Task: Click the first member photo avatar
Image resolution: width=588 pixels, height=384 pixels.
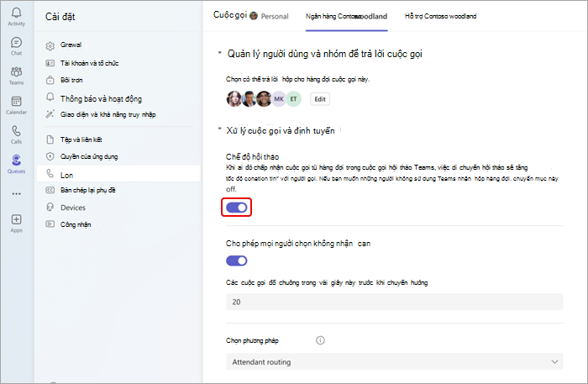Action: [234, 99]
